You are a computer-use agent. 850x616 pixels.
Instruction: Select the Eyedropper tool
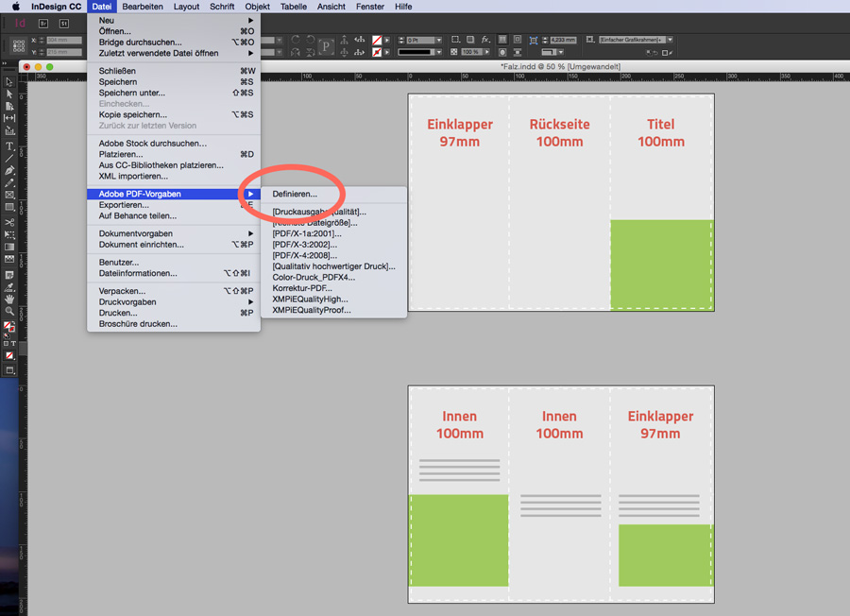point(9,287)
